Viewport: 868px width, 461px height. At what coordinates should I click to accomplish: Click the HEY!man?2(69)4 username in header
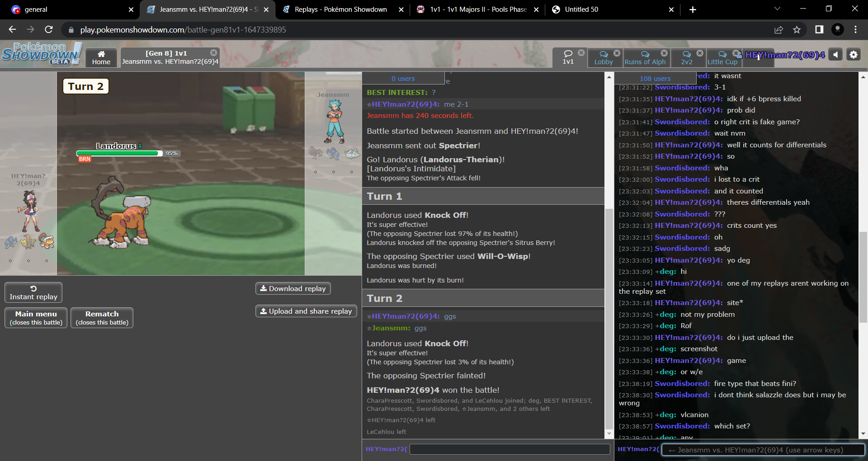pyautogui.click(x=785, y=55)
